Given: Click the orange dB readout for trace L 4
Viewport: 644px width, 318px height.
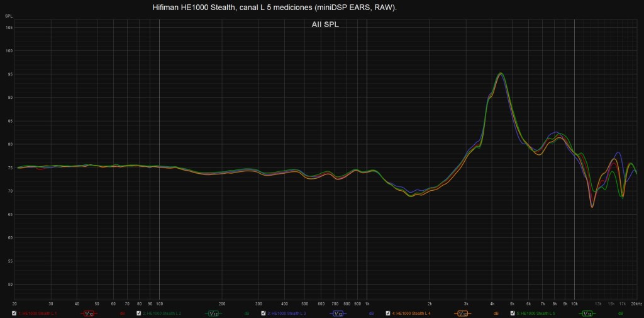Looking at the screenshot, I should (496, 313).
